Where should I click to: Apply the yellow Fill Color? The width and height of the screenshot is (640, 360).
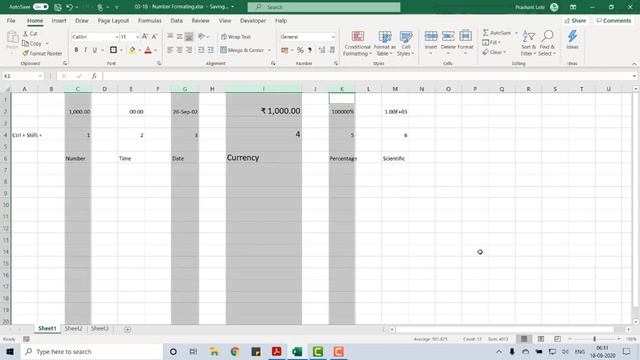pos(132,50)
